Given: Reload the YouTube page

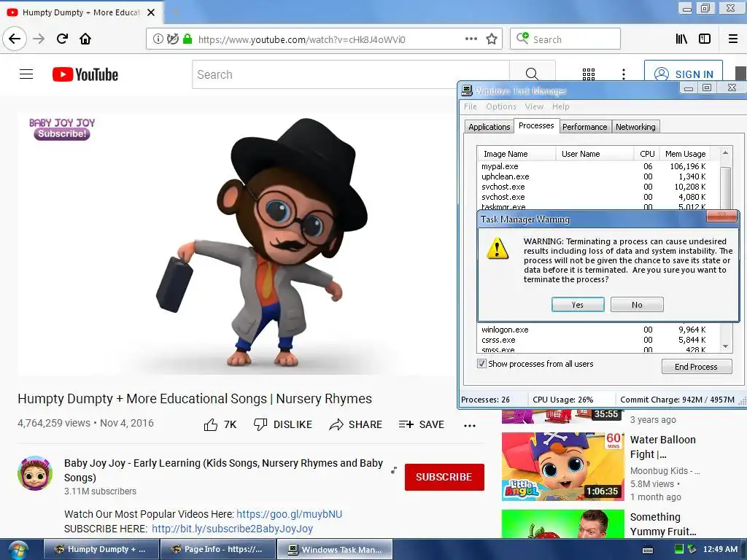Looking at the screenshot, I should pos(62,39).
